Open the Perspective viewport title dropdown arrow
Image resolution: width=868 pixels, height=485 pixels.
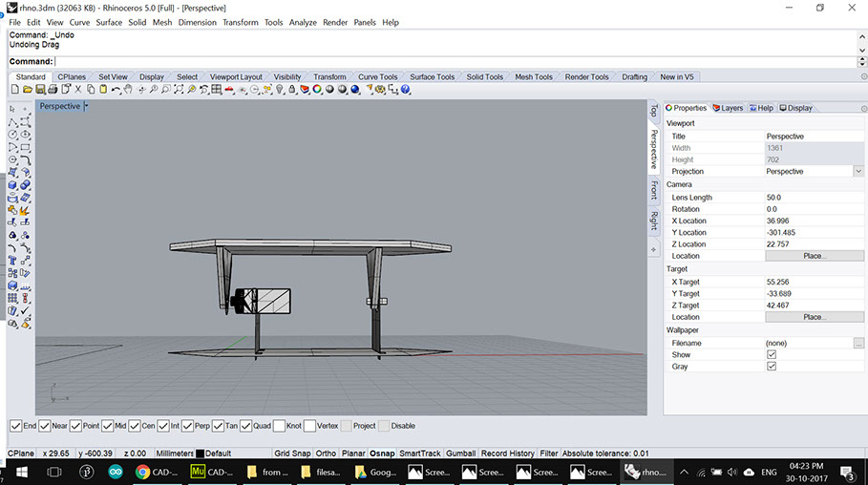86,107
